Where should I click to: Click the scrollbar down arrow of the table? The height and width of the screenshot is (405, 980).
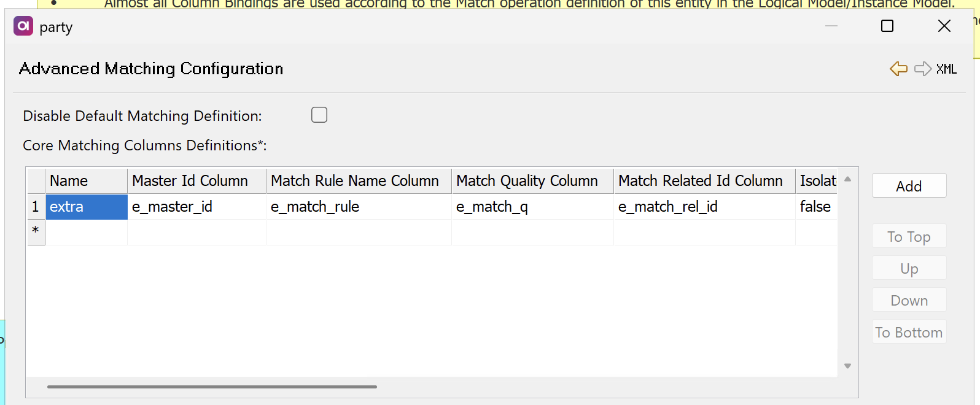847,364
